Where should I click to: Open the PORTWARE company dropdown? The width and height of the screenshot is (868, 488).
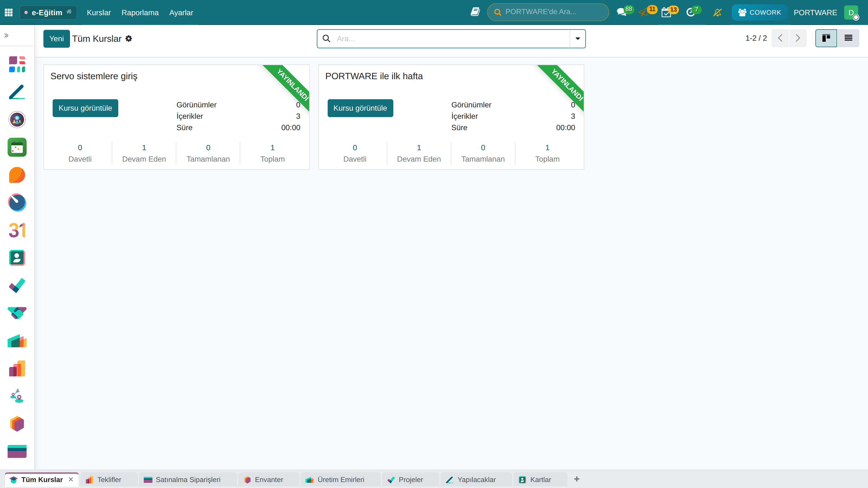point(815,12)
